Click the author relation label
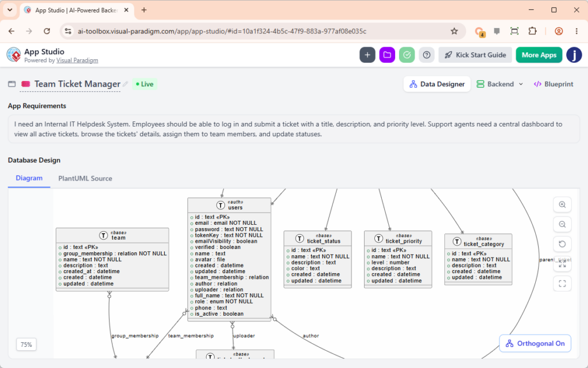588x368 pixels. [x=311, y=336]
